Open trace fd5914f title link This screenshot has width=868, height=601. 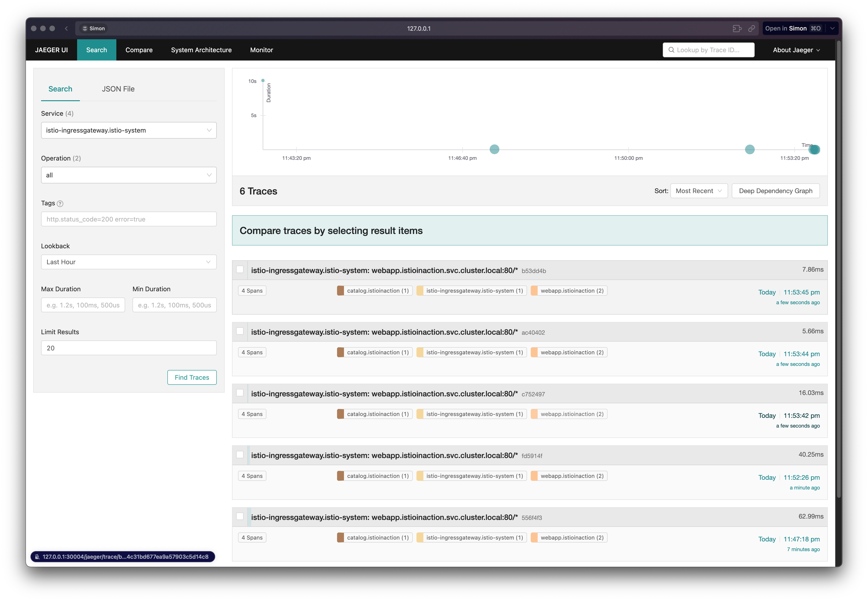(x=384, y=456)
